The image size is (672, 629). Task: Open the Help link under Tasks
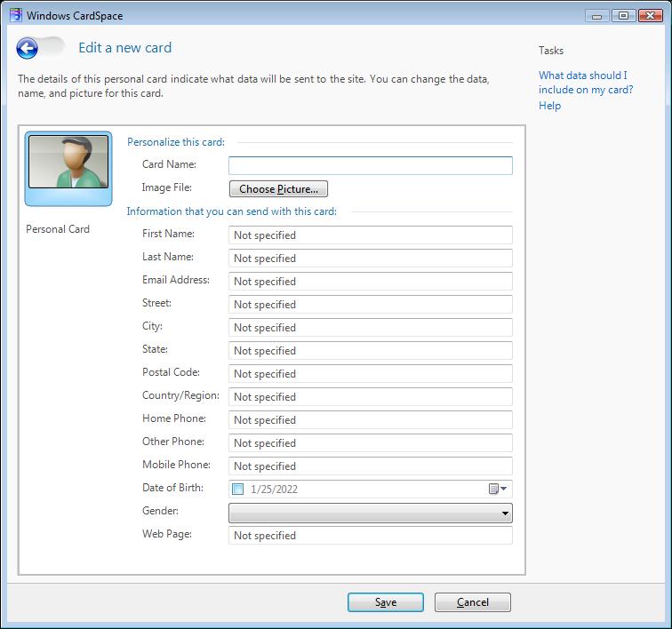550,106
